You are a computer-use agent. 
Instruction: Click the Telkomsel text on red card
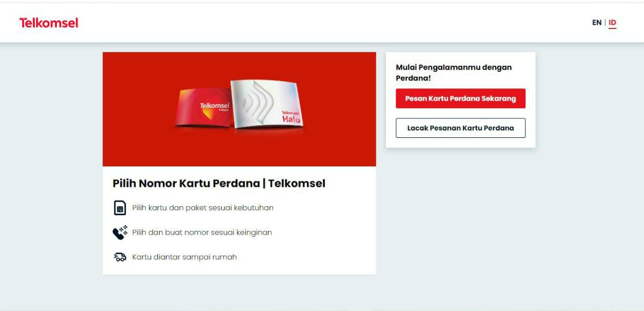click(214, 106)
